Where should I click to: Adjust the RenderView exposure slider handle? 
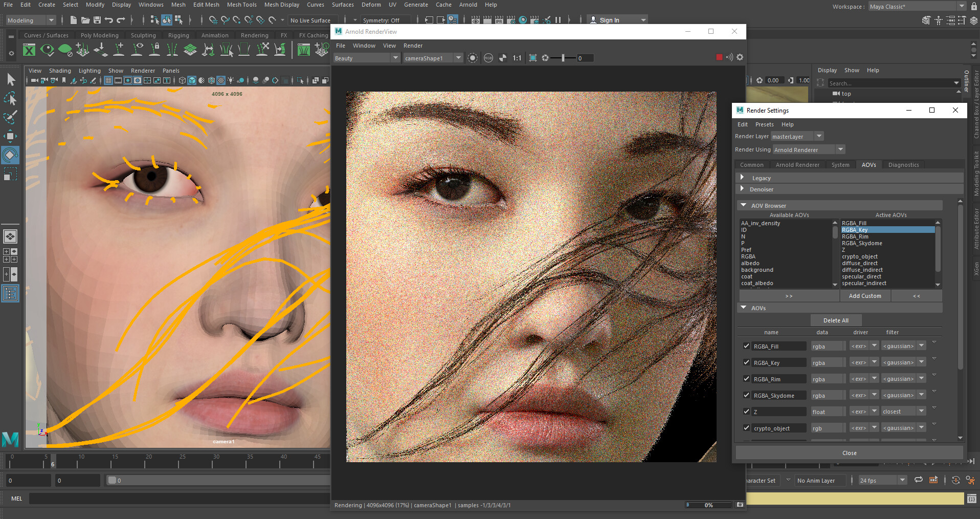563,58
